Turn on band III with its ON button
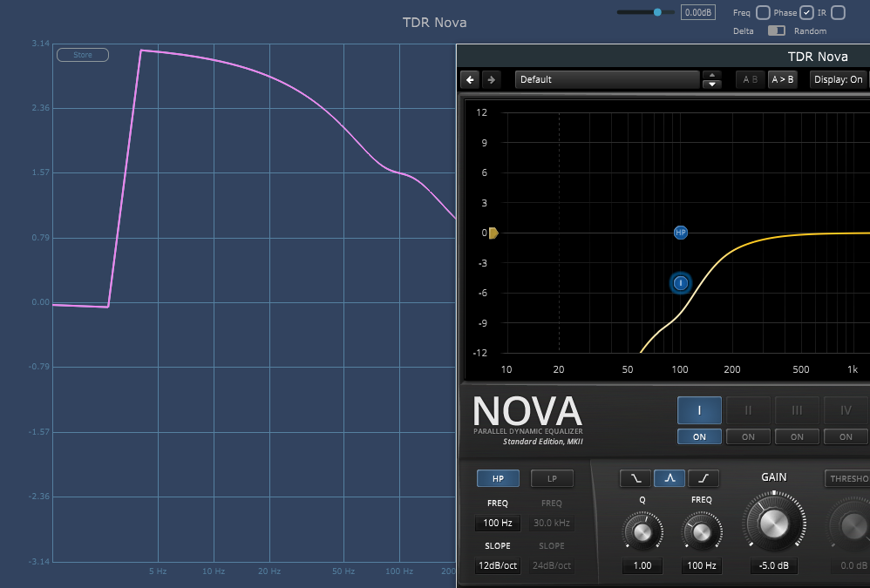Image resolution: width=870 pixels, height=588 pixels. coord(797,436)
